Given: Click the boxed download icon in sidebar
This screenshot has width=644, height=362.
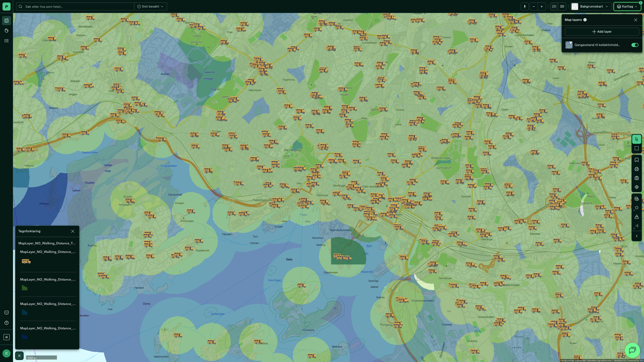Looking at the screenshot, I should (x=7, y=337).
